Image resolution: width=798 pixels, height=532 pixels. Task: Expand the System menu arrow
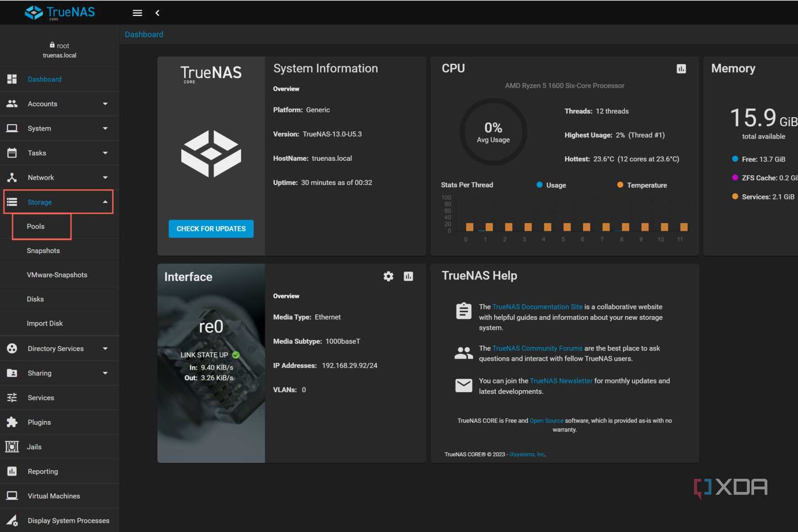click(x=105, y=128)
